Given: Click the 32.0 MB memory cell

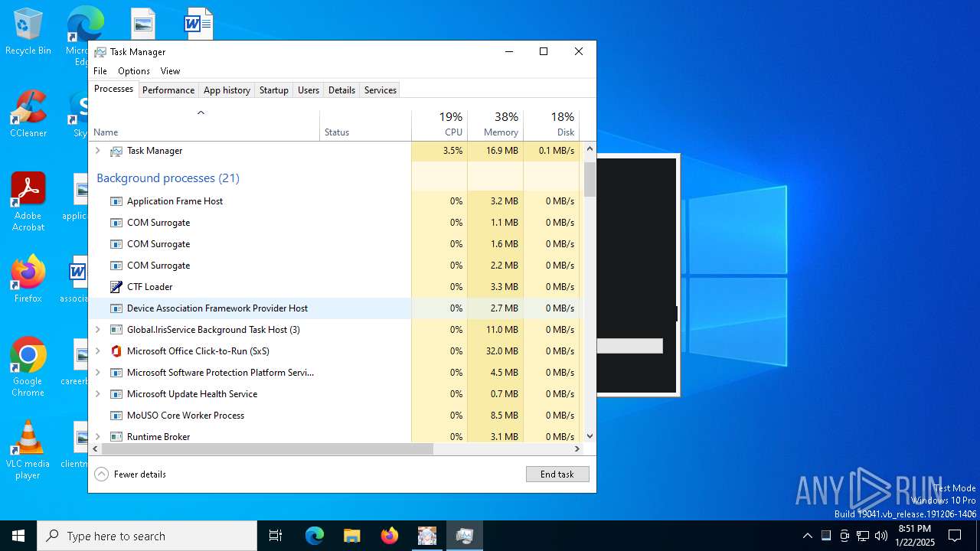Looking at the screenshot, I should [x=495, y=351].
